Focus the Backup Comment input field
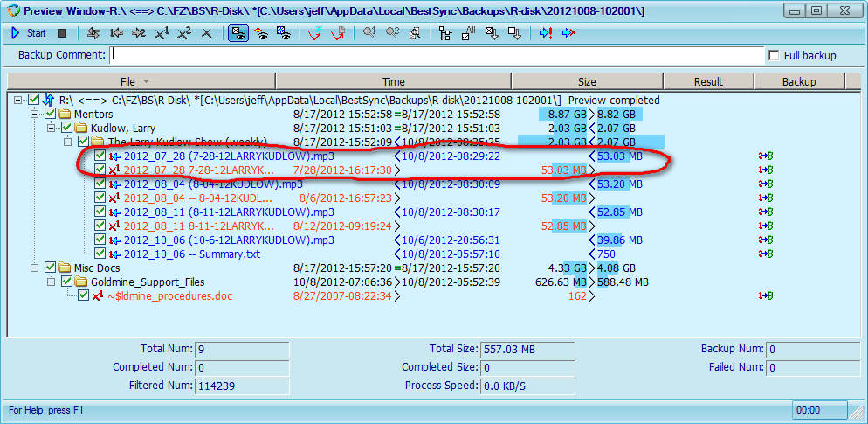 click(437, 55)
